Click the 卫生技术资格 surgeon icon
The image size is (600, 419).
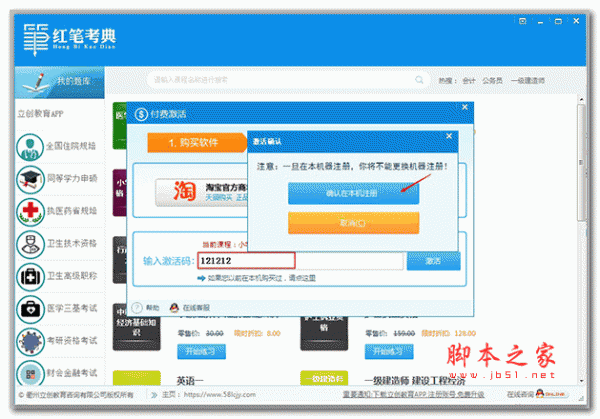click(x=30, y=244)
